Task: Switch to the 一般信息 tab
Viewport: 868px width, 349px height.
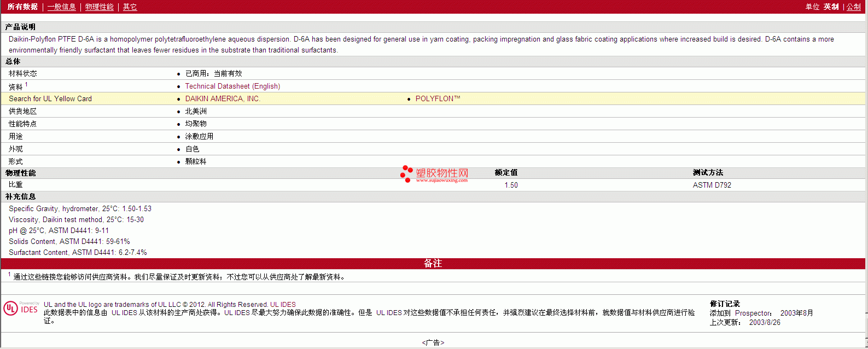Action: (x=61, y=7)
